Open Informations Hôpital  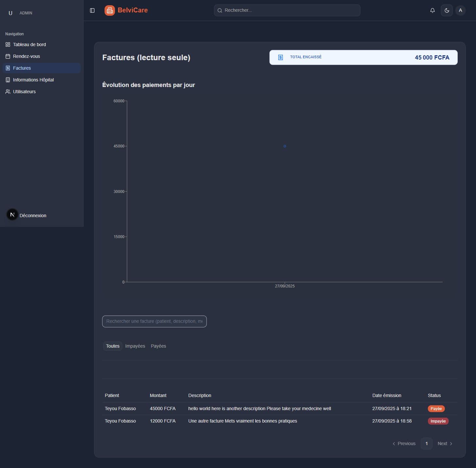41,80
